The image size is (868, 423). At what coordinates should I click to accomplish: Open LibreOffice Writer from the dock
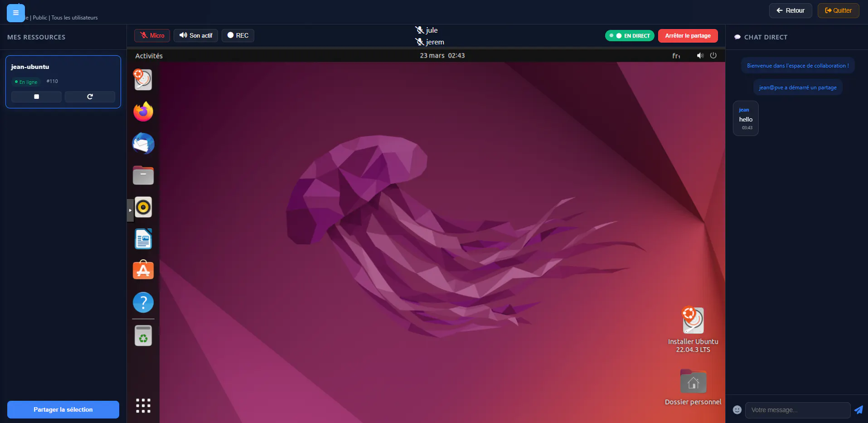click(x=143, y=239)
